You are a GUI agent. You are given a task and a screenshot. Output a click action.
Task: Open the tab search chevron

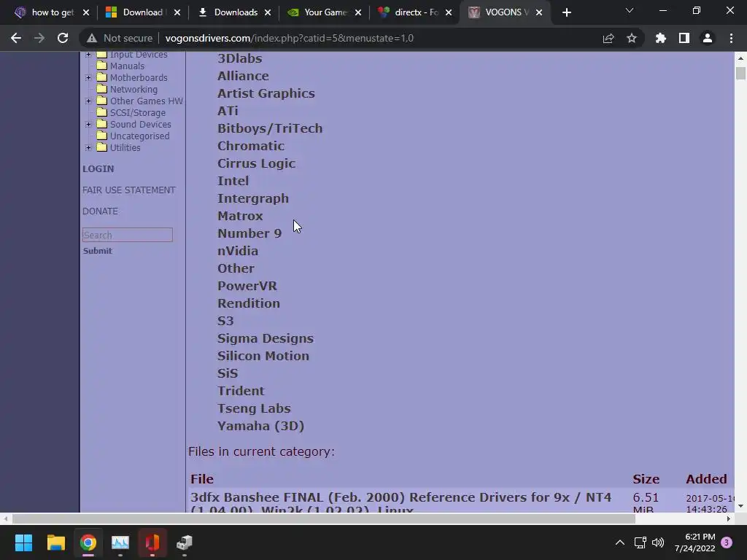pyautogui.click(x=630, y=10)
